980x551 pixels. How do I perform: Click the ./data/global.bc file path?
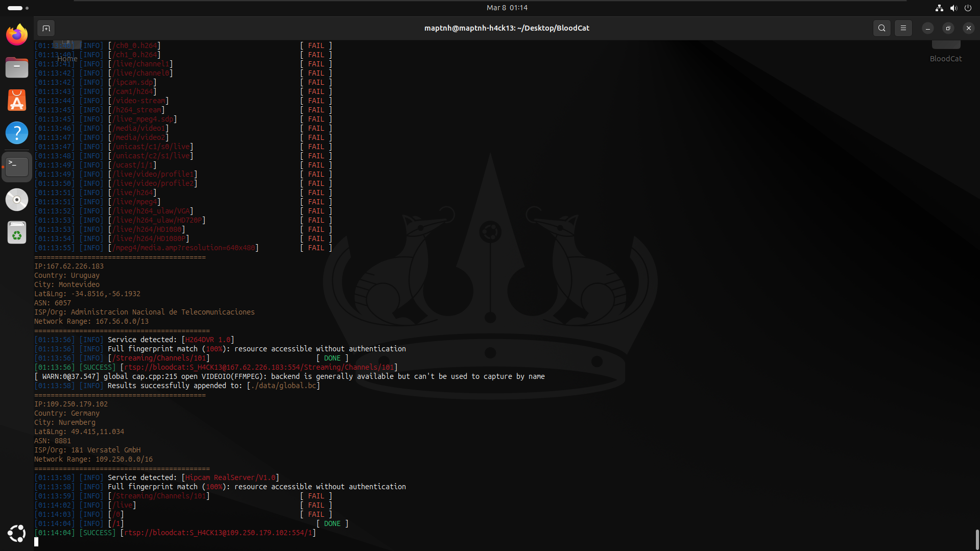(283, 386)
